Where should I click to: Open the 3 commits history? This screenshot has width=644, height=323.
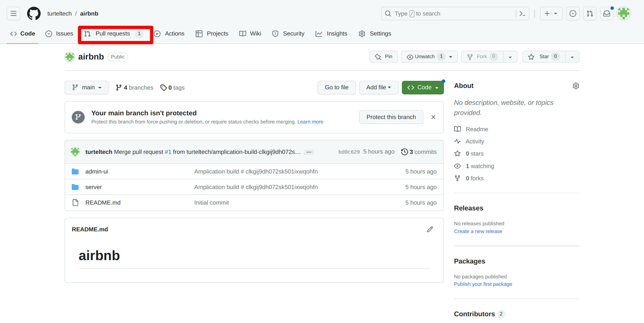419,152
